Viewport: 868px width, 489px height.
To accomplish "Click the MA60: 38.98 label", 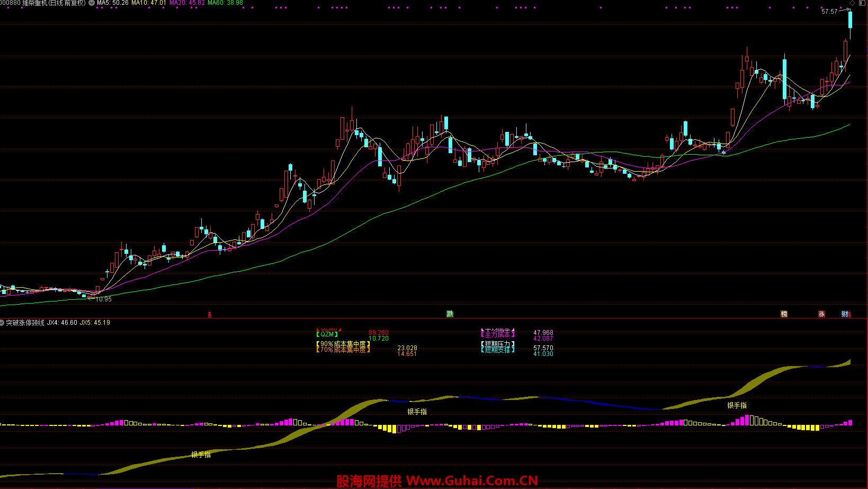I will [225, 3].
